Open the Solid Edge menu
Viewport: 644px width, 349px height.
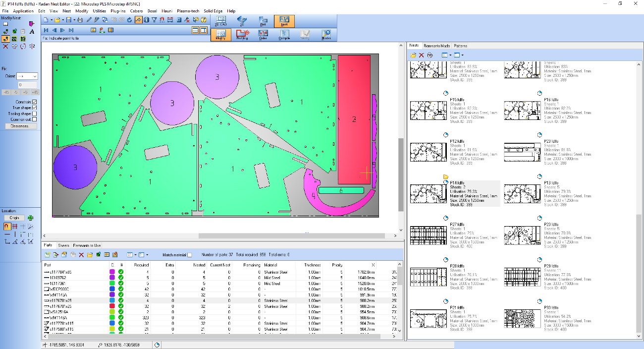213,11
